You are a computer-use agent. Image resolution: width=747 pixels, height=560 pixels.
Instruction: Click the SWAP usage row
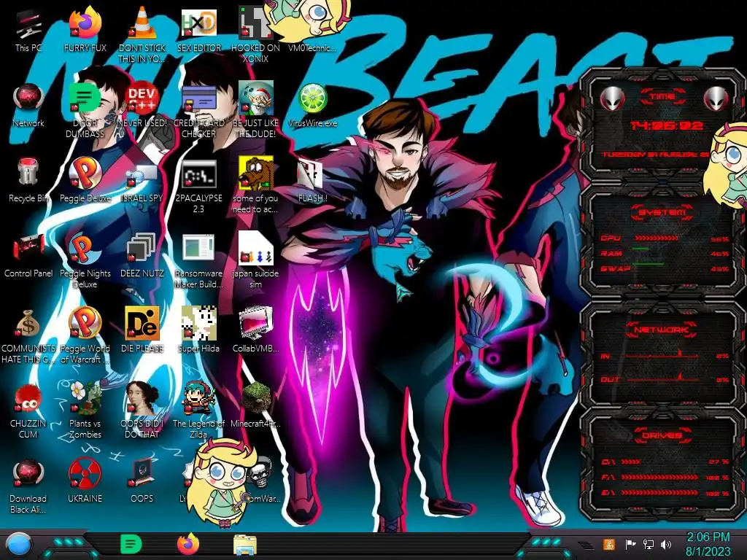click(665, 268)
